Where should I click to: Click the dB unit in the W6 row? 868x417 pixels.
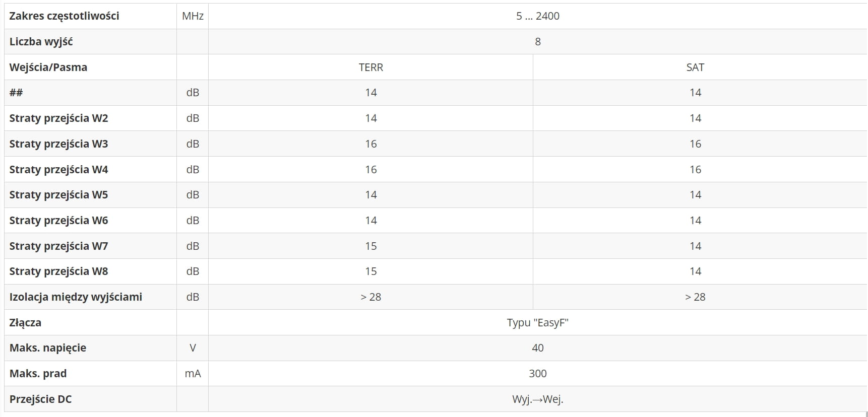(x=193, y=221)
